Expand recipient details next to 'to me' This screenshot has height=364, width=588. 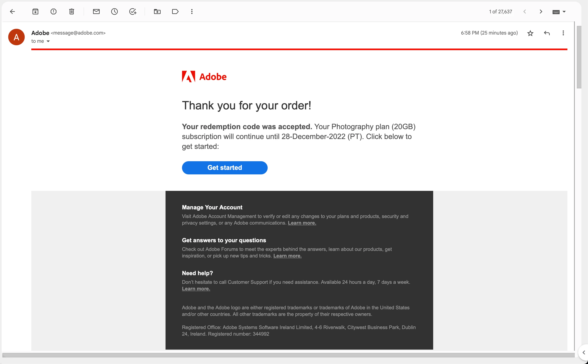click(48, 41)
